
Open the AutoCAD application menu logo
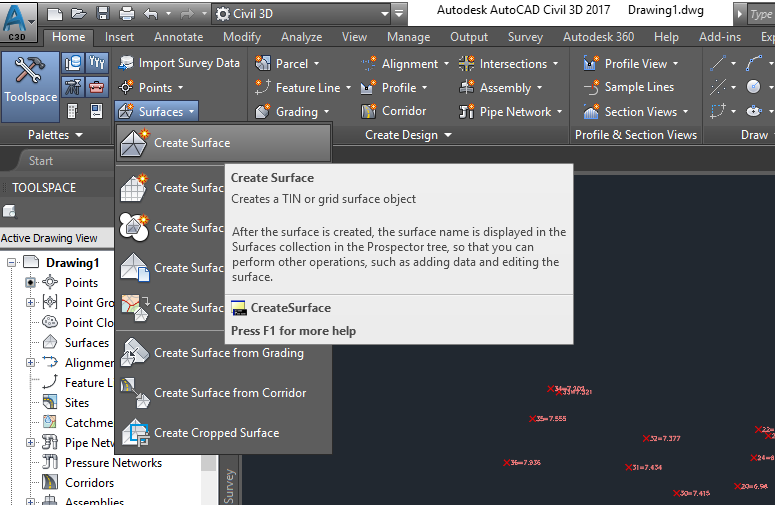(x=19, y=21)
